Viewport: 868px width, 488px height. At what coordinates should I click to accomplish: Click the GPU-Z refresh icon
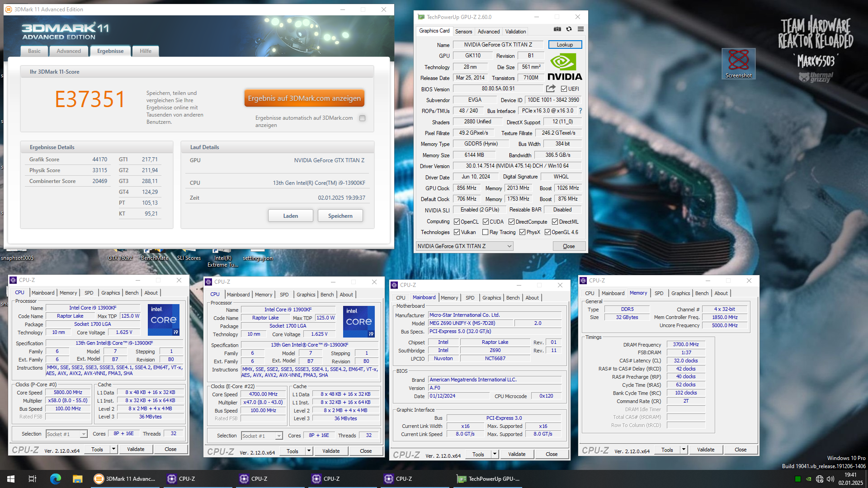[569, 29]
